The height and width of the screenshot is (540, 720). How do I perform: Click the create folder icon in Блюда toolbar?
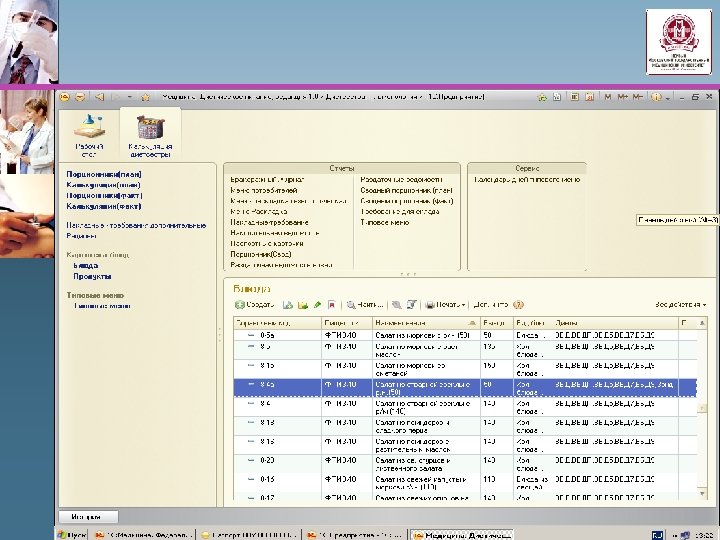(x=303, y=305)
